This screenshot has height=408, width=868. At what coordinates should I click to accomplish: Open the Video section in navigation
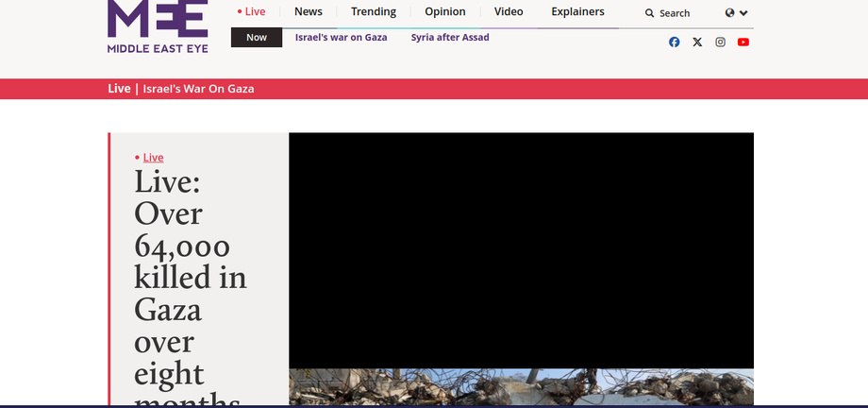pos(509,11)
